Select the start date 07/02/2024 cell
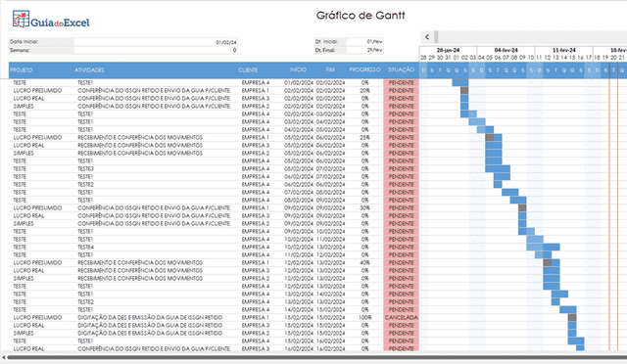This screenshot has height=364, width=627. [299, 193]
